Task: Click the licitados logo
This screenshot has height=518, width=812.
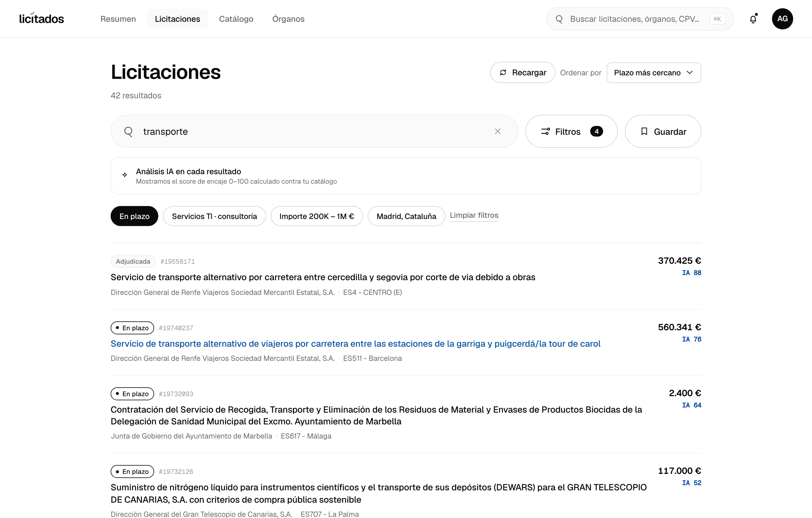Action: coord(41,19)
